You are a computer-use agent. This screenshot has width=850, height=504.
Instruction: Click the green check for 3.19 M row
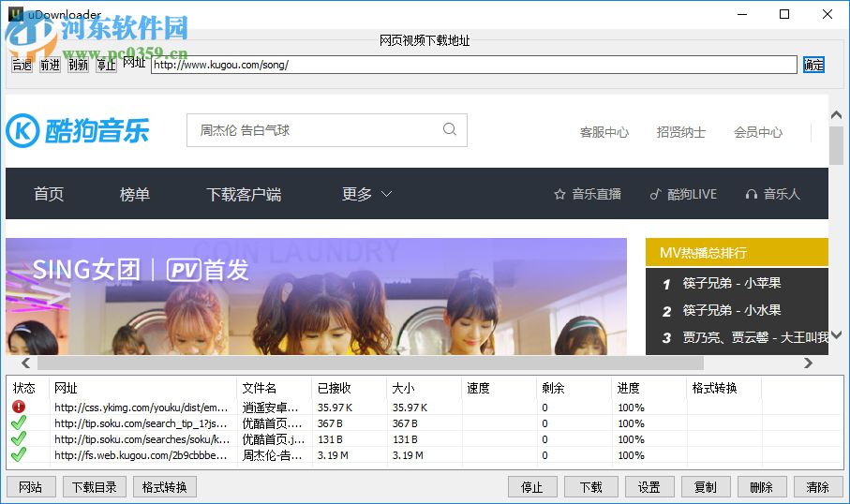coord(19,454)
